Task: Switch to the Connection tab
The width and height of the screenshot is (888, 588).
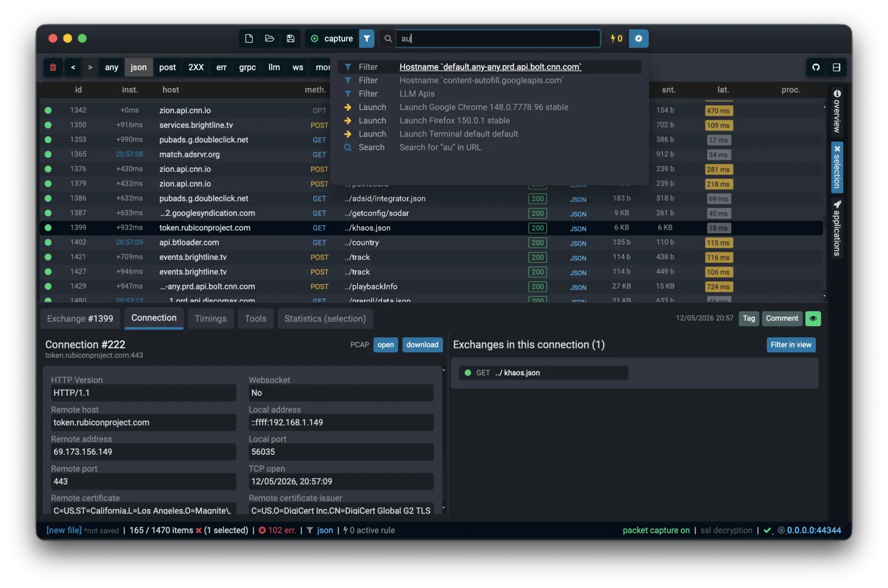Action: [154, 318]
